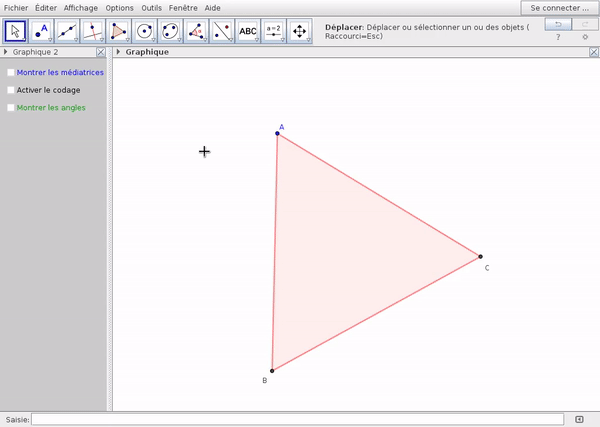
Task: Open the Angle tool dropdown arrow
Action: [205, 40]
